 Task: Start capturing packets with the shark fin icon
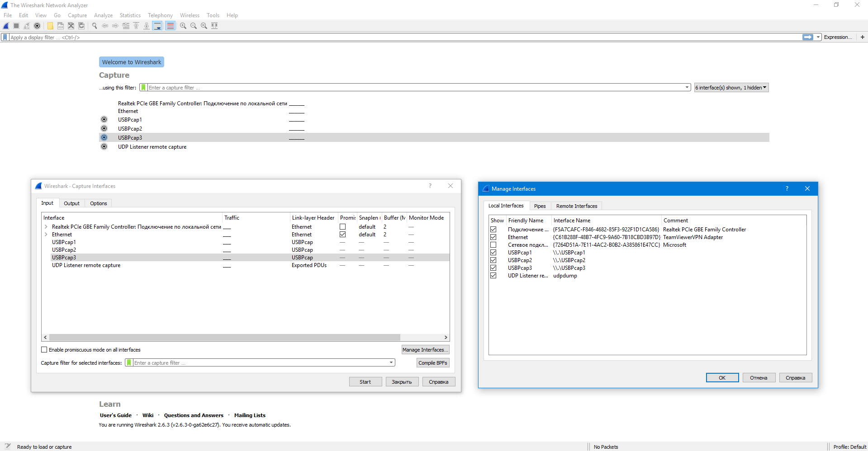click(x=6, y=26)
